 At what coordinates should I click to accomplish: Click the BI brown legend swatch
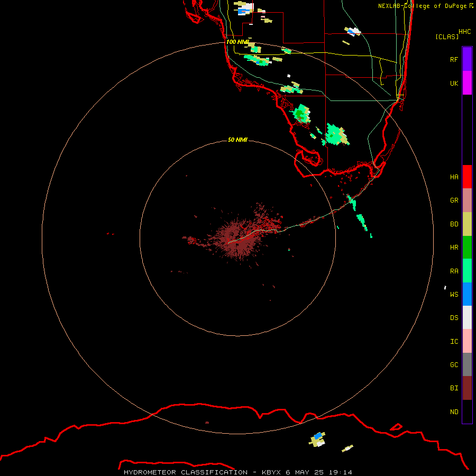[x=467, y=388]
